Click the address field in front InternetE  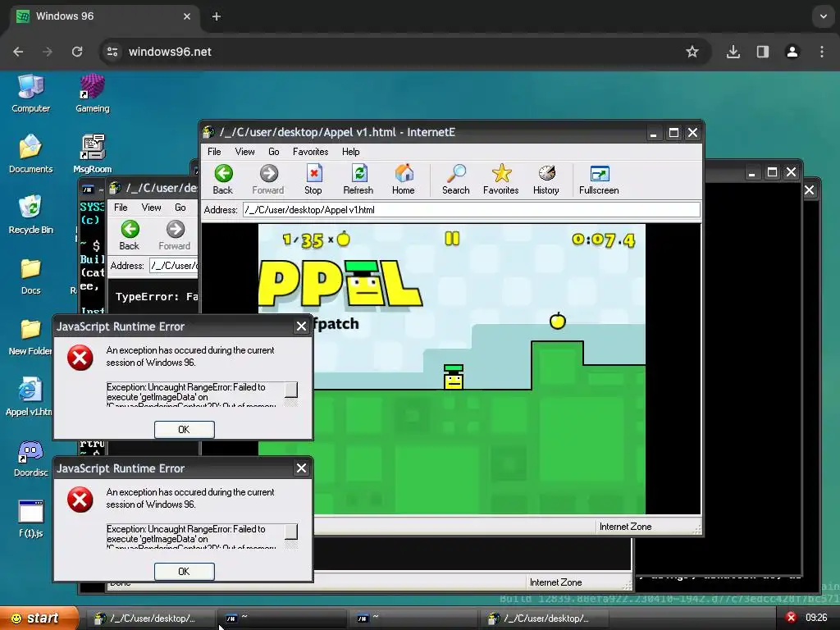[x=472, y=210]
